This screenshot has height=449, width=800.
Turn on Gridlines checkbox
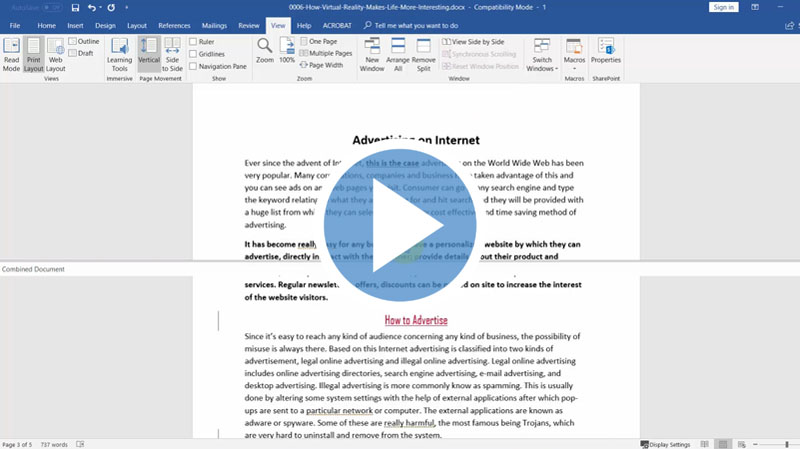[x=193, y=54]
